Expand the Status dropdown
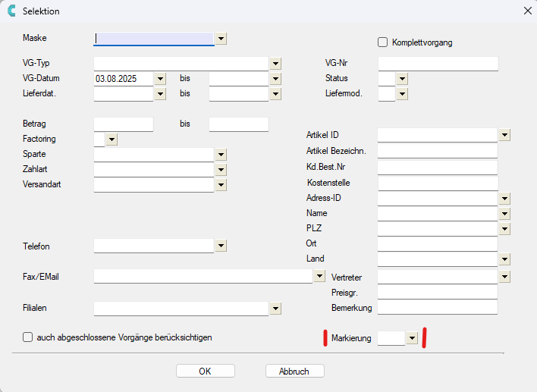 (403, 79)
